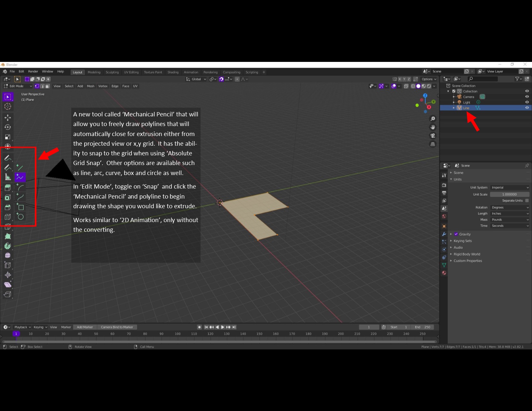532x411 pixels.
Task: Open the Modifiers wrench properties tab
Action: point(444,234)
